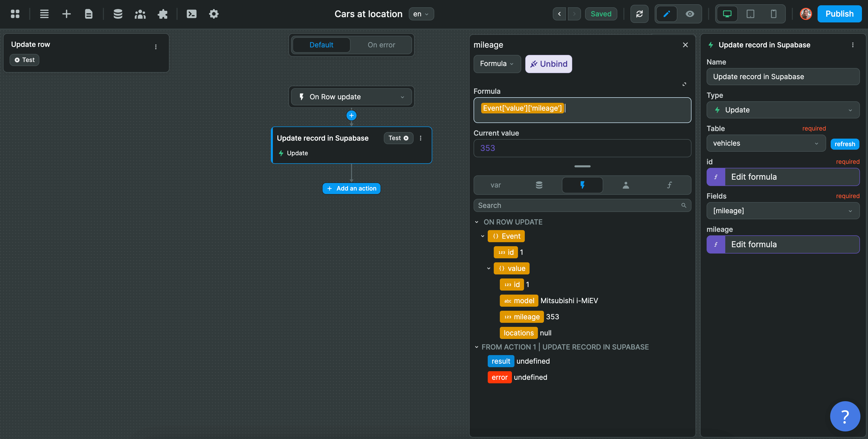This screenshot has width=868, height=439.
Task: Switch to mobile device view
Action: click(773, 14)
